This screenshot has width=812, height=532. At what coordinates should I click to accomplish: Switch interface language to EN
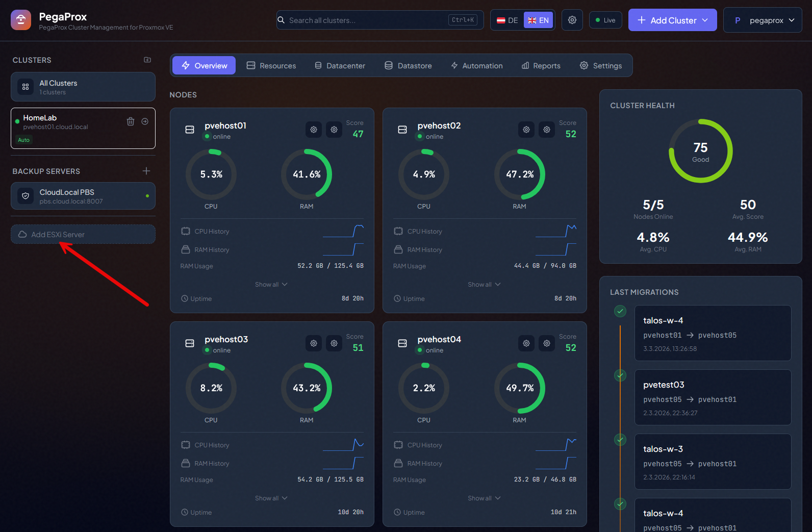coord(538,20)
